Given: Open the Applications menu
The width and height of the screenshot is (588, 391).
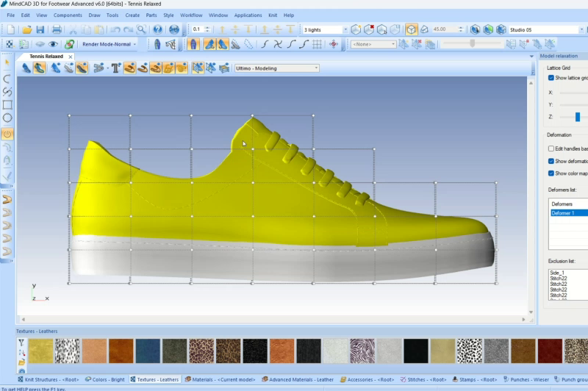Looking at the screenshot, I should click(248, 15).
